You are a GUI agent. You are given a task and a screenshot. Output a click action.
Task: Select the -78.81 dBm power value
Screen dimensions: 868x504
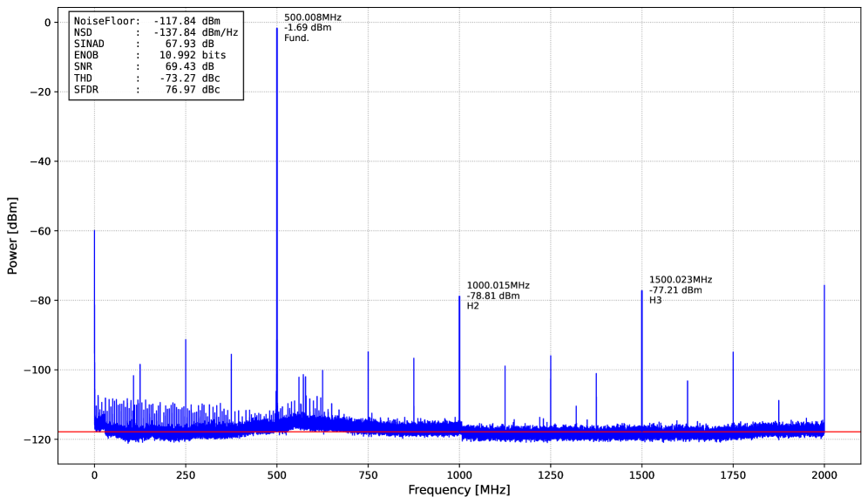(493, 296)
